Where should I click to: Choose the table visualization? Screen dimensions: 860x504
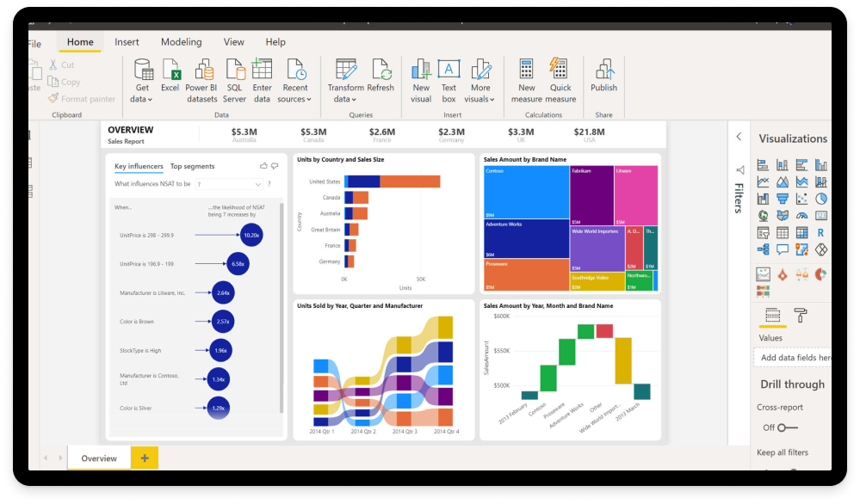coord(783,233)
